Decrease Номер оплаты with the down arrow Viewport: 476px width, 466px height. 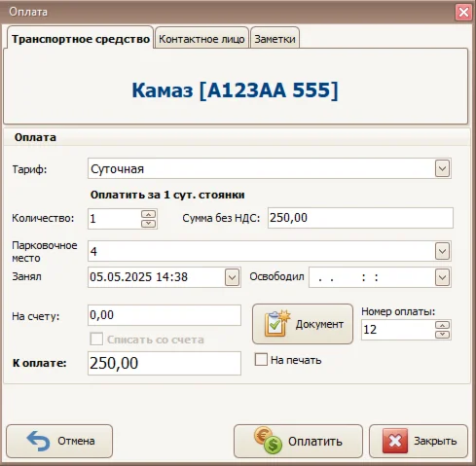pyautogui.click(x=442, y=335)
